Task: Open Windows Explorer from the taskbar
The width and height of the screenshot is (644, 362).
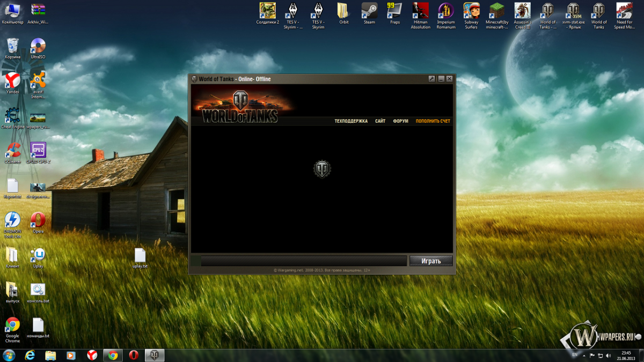Action: pos(50,355)
